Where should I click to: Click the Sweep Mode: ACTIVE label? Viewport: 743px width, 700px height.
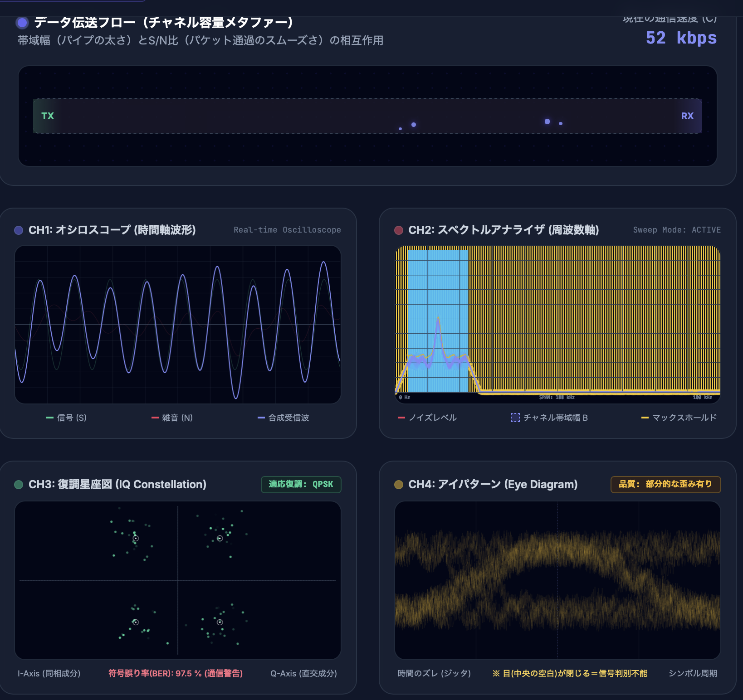(x=677, y=230)
